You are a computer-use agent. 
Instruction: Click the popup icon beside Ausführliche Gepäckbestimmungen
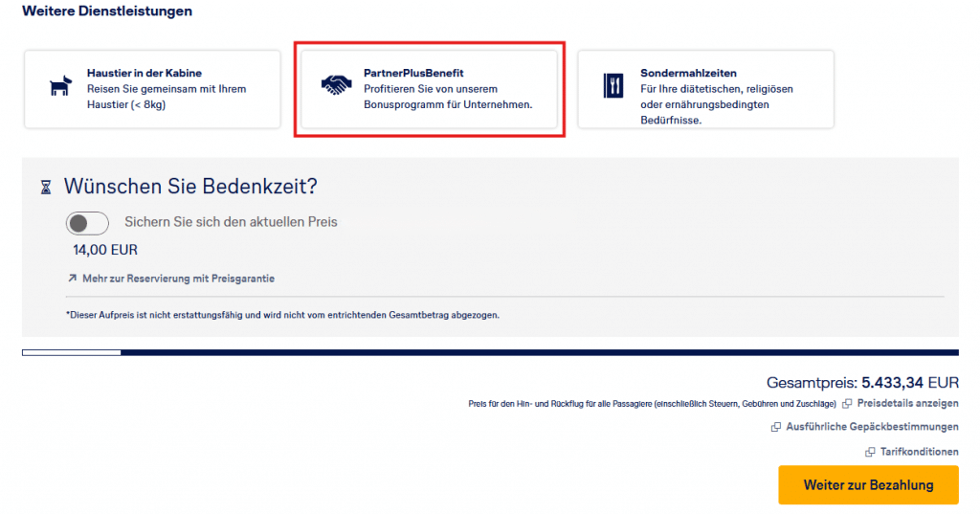[x=775, y=427]
